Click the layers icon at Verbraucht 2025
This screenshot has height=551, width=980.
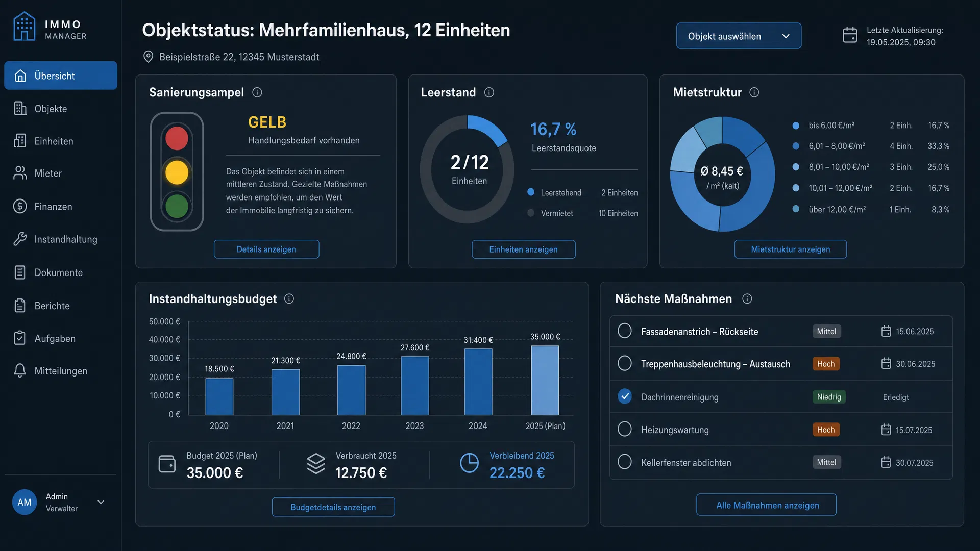tap(316, 464)
